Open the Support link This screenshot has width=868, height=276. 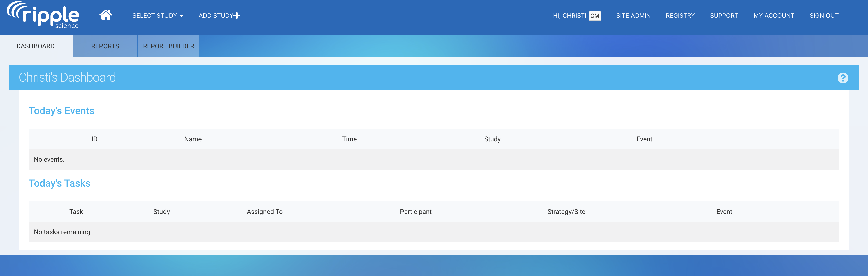pyautogui.click(x=724, y=16)
